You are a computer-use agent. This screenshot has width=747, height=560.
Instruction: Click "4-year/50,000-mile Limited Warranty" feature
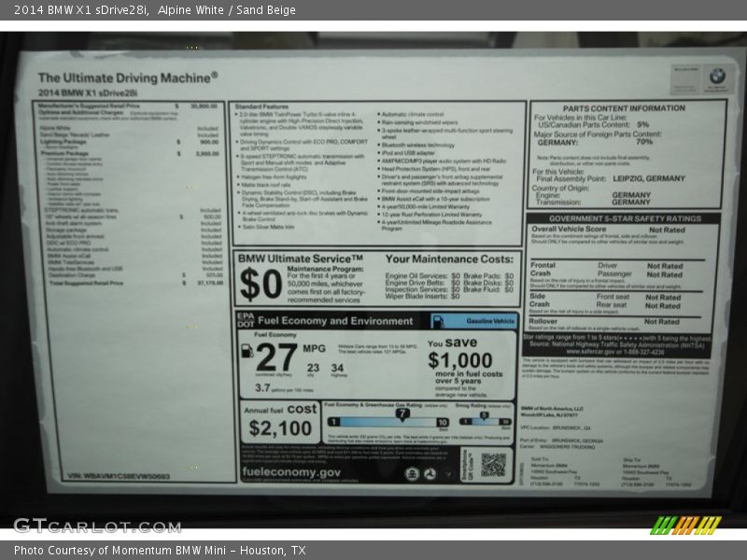[425, 207]
